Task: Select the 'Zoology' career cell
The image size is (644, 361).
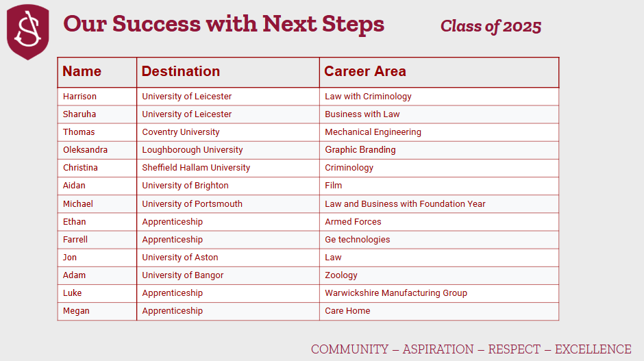Action: (x=341, y=275)
